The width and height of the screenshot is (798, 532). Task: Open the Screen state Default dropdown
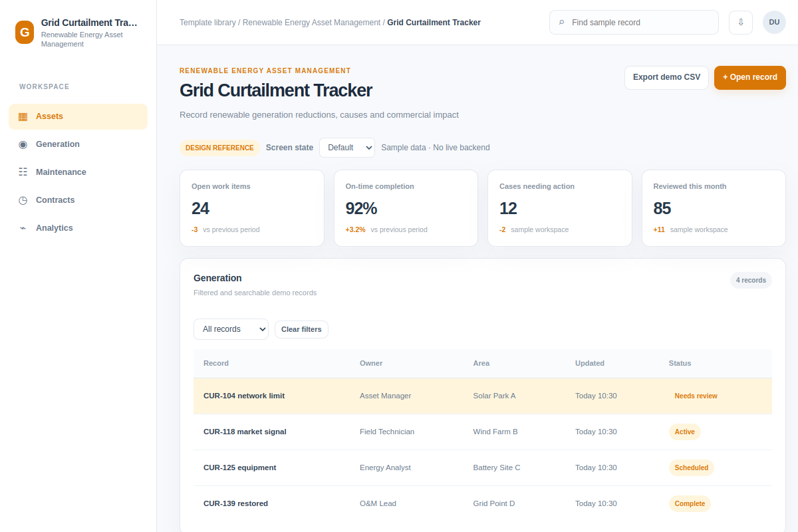[347, 148]
